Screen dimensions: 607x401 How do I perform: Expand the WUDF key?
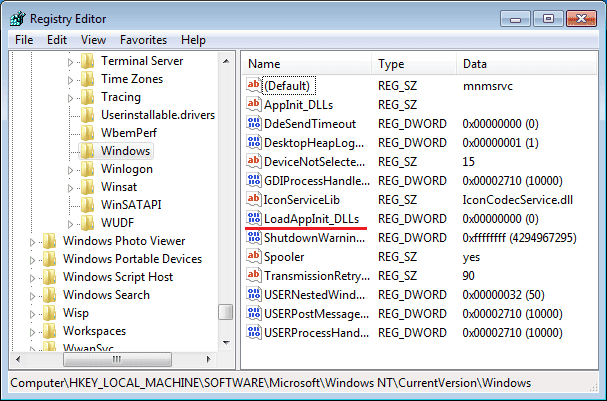(x=70, y=224)
